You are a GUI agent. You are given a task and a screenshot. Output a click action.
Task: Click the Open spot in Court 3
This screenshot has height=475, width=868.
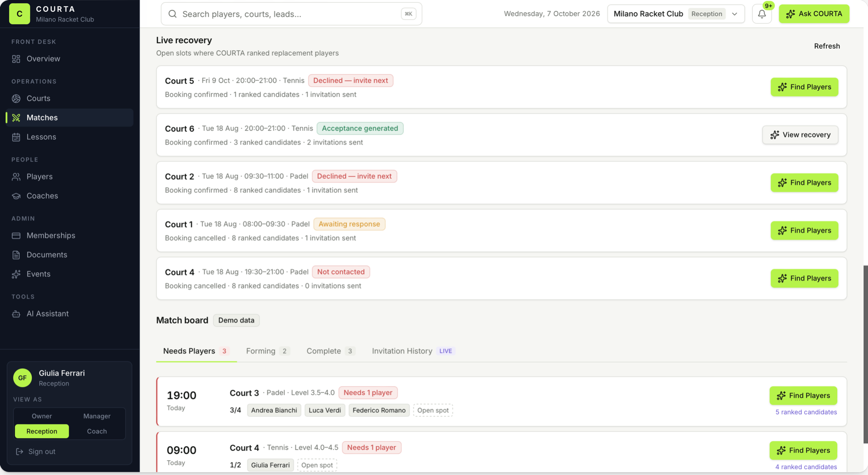(x=433, y=410)
